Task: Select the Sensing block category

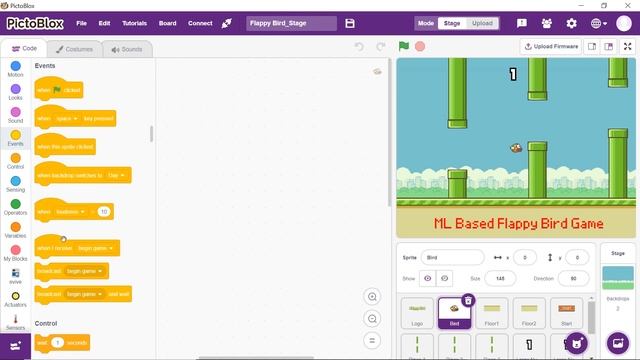Action: [16, 184]
